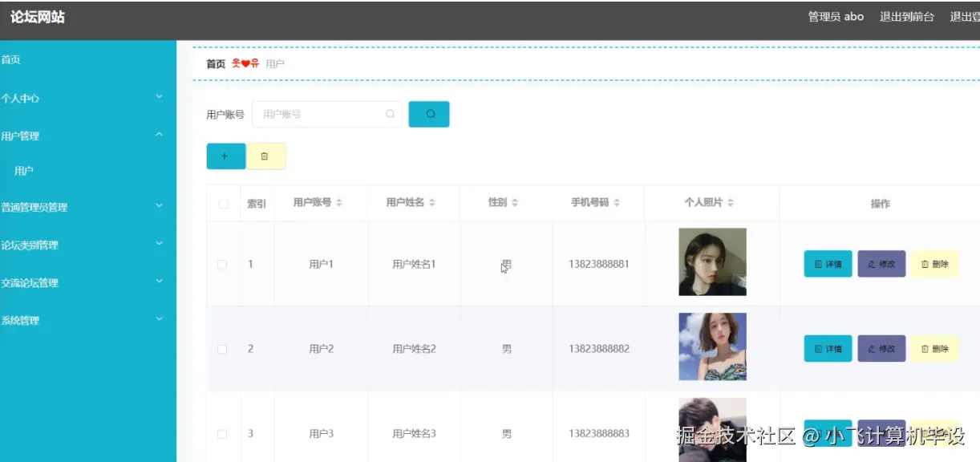Screen dimensions: 980x462
Task: Sort by 用户账号 column arrows
Action: pos(339,203)
